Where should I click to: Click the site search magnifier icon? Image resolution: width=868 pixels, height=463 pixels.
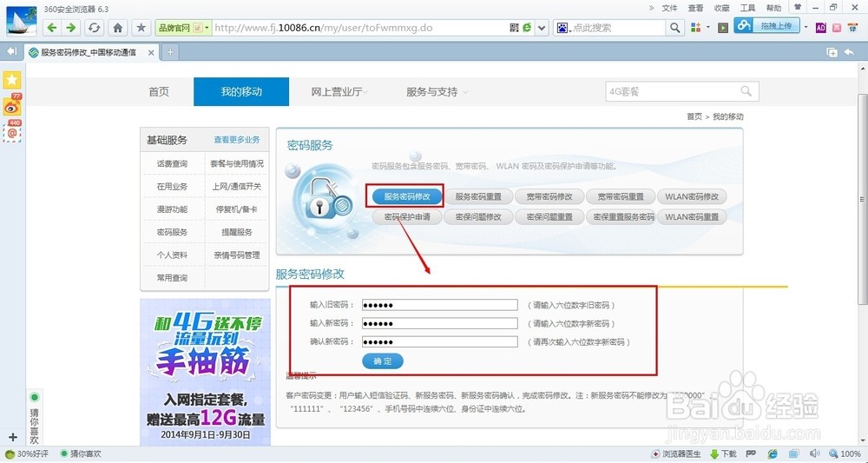(x=746, y=91)
